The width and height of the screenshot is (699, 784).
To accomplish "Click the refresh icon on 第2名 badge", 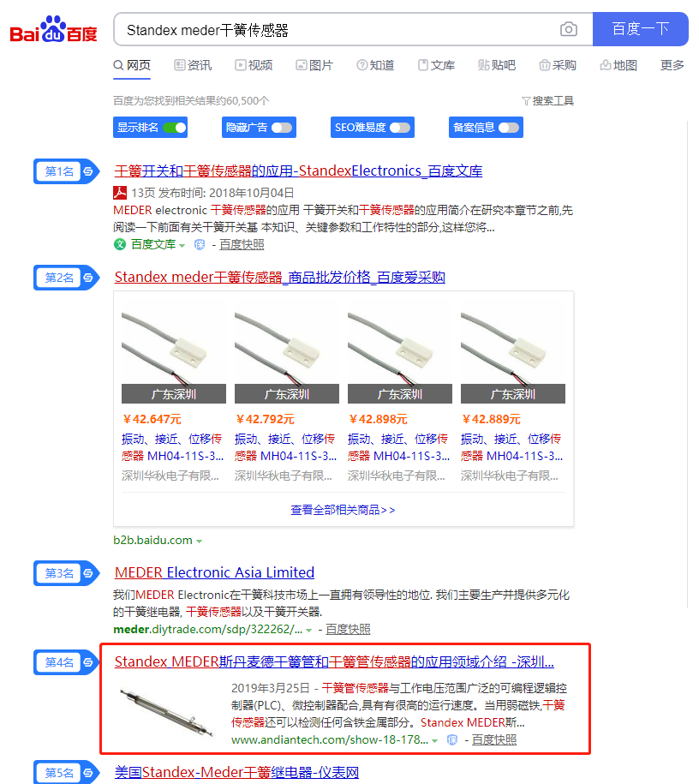I will coord(88,278).
